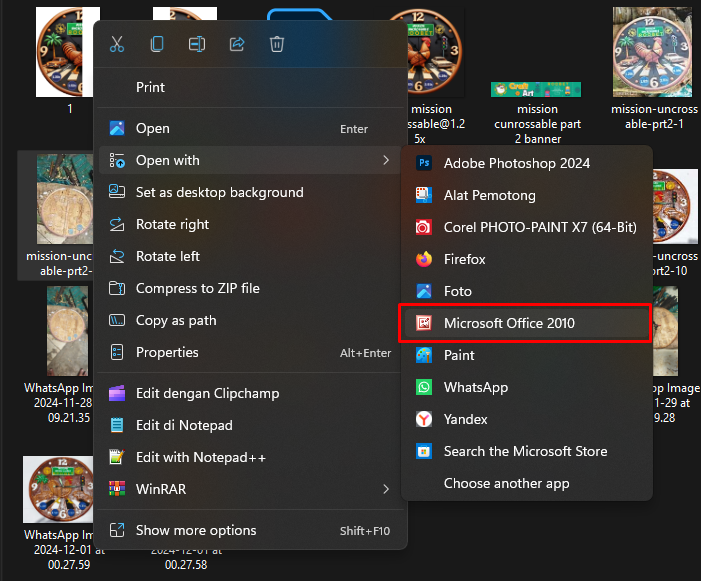Click the Open with menu icon
701x581 pixels.
pos(117,160)
